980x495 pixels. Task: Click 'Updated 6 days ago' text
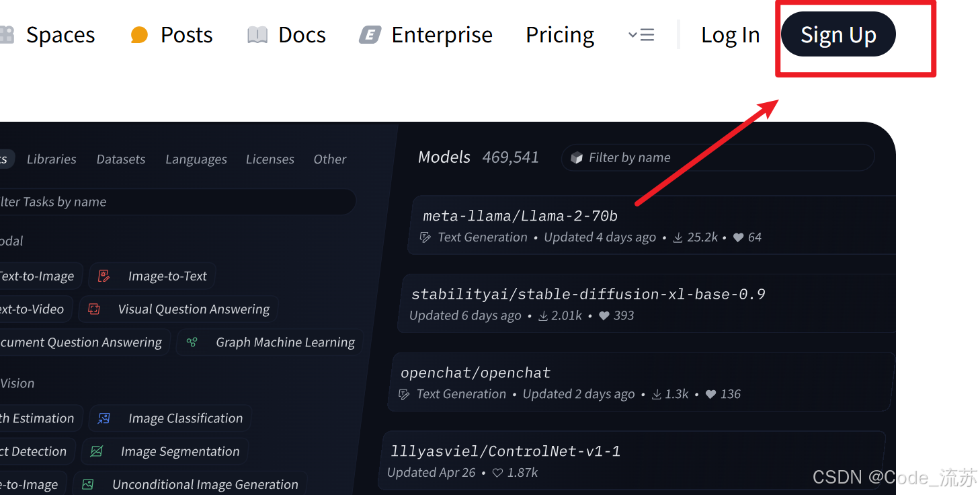click(465, 315)
